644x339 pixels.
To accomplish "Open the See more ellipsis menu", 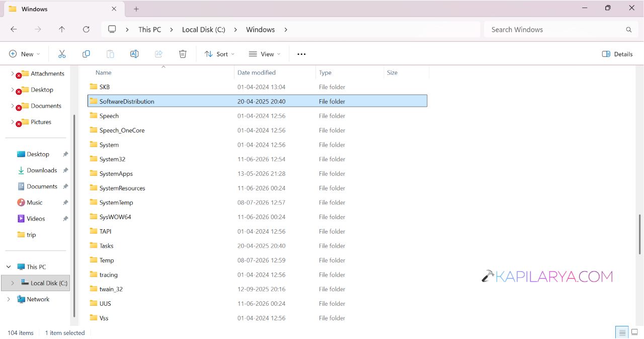I will (x=301, y=54).
